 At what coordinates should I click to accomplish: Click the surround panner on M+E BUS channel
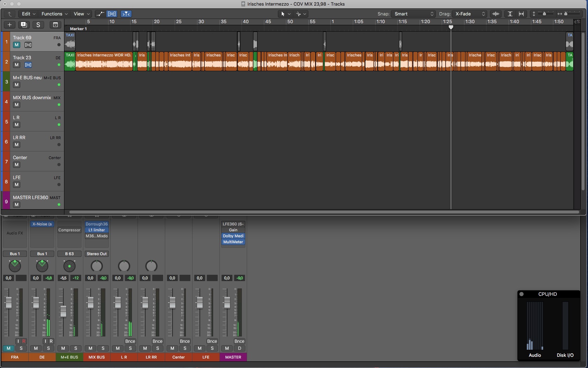69,266
